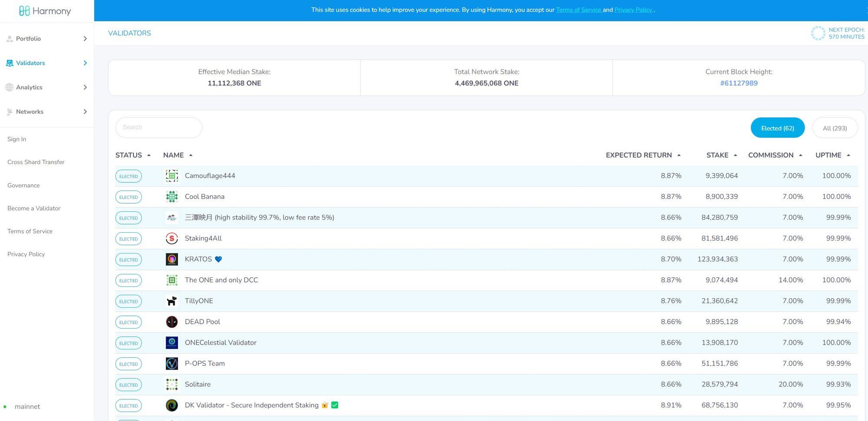
Task: Click the blue heart beside KRATOS
Action: (218, 259)
